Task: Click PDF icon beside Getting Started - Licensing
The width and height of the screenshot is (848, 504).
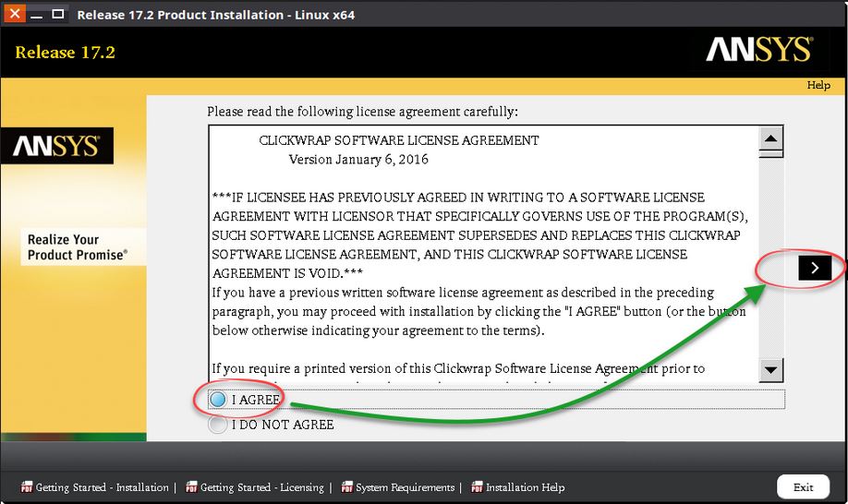Action: click(x=191, y=486)
